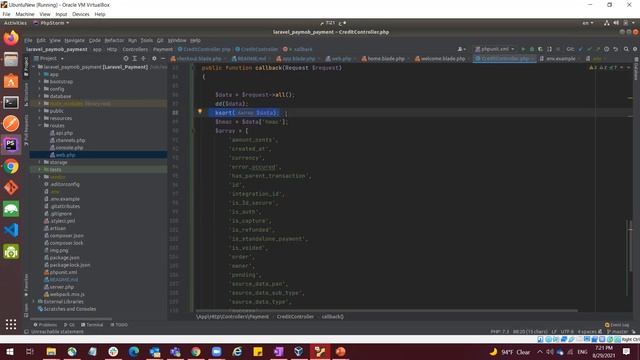The height and width of the screenshot is (360, 640).
Task: Click CreditController in the bottom breadcrumb
Action: 295,317
